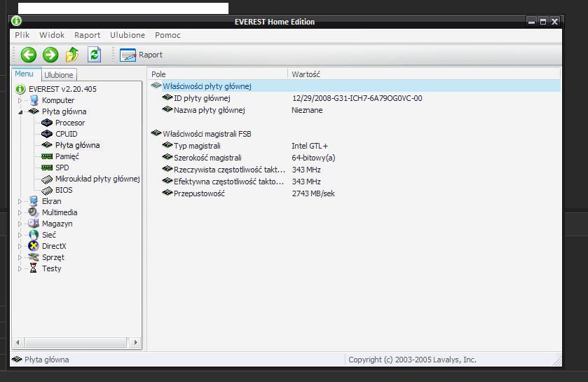Viewport: 588px width, 382px height.
Task: Click the icon beside Właściwości magistrali FSB
Action: point(156,132)
